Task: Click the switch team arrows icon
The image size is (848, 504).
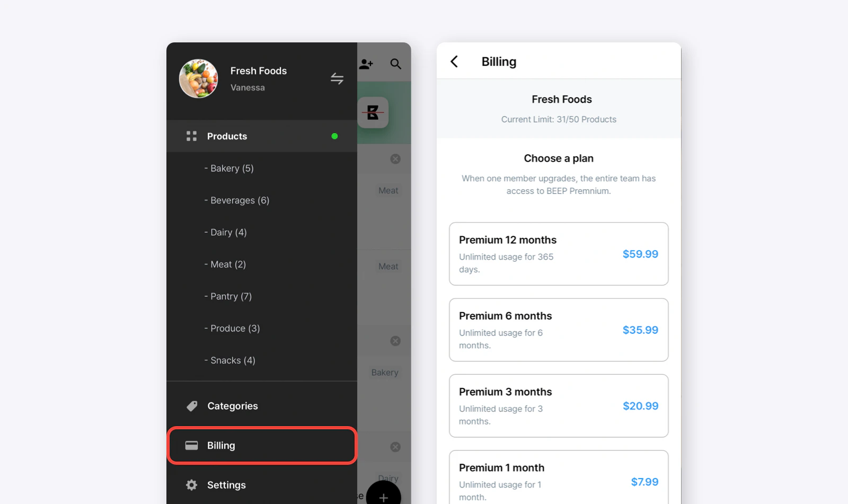Action: tap(337, 78)
